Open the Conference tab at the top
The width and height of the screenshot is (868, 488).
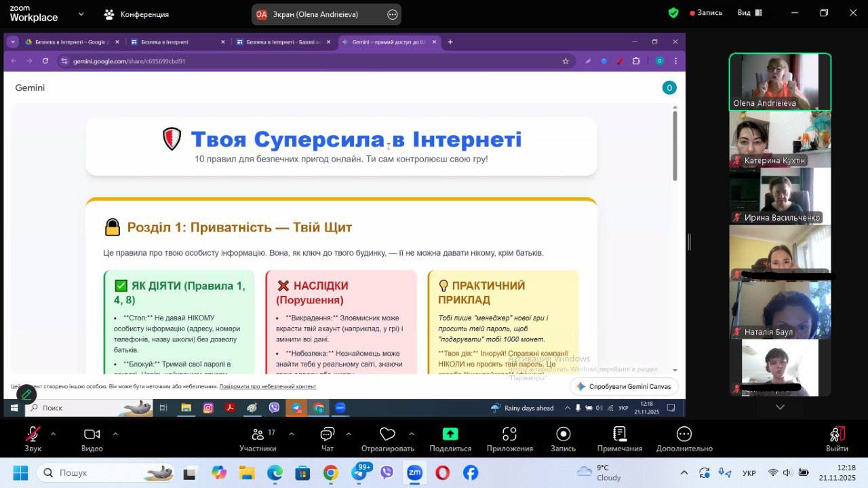coord(136,14)
